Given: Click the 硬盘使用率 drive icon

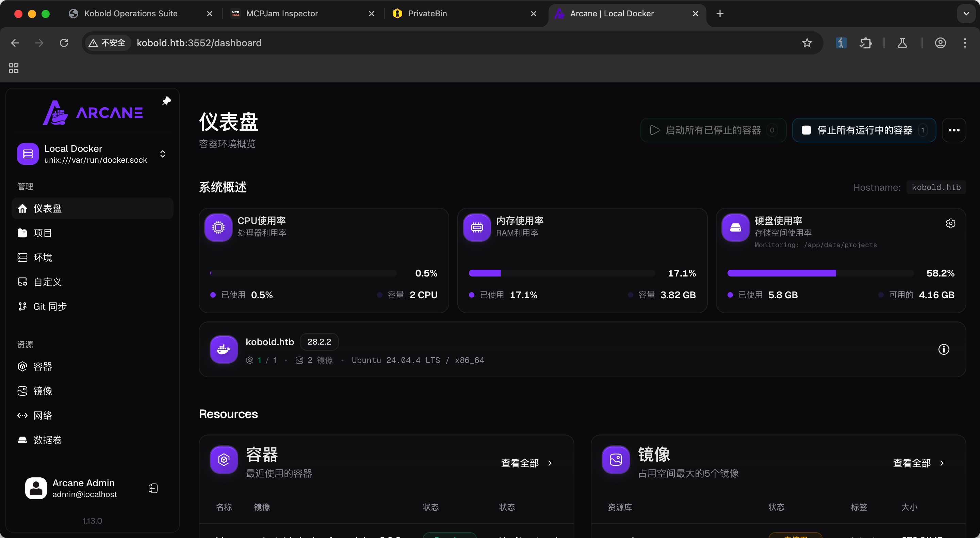Looking at the screenshot, I should 735,227.
